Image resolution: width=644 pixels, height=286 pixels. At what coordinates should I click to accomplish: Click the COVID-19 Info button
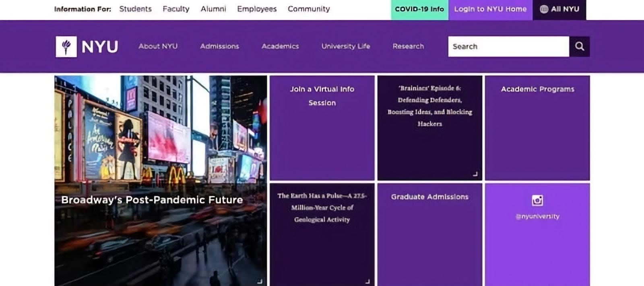click(x=419, y=9)
